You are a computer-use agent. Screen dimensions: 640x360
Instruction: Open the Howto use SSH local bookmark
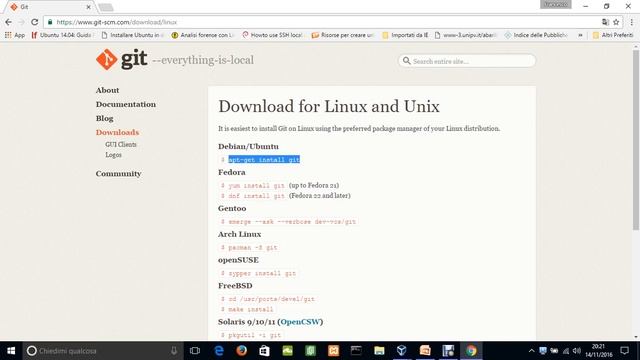coord(273,35)
